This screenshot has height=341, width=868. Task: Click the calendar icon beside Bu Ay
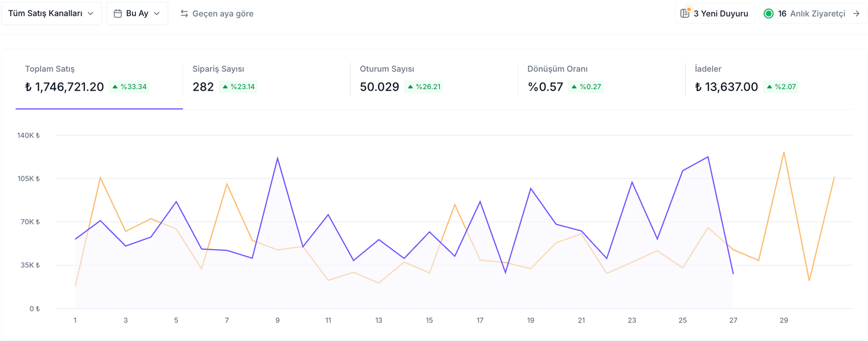tap(117, 13)
